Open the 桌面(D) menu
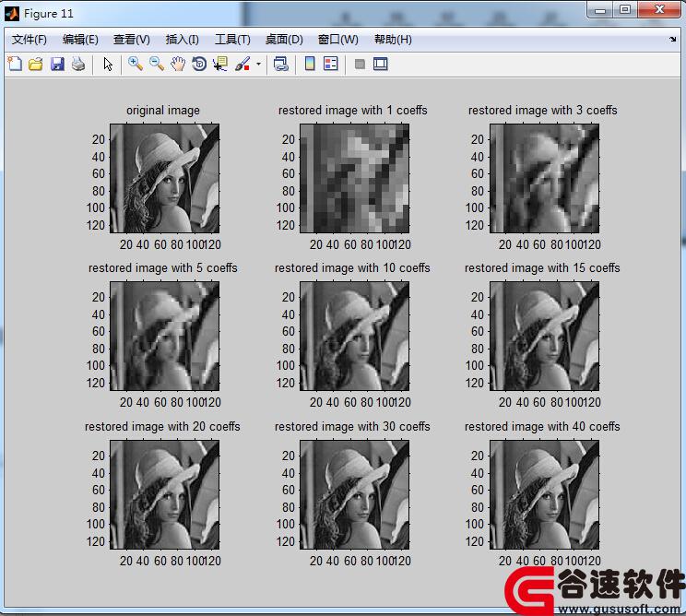The width and height of the screenshot is (686, 616). click(284, 40)
